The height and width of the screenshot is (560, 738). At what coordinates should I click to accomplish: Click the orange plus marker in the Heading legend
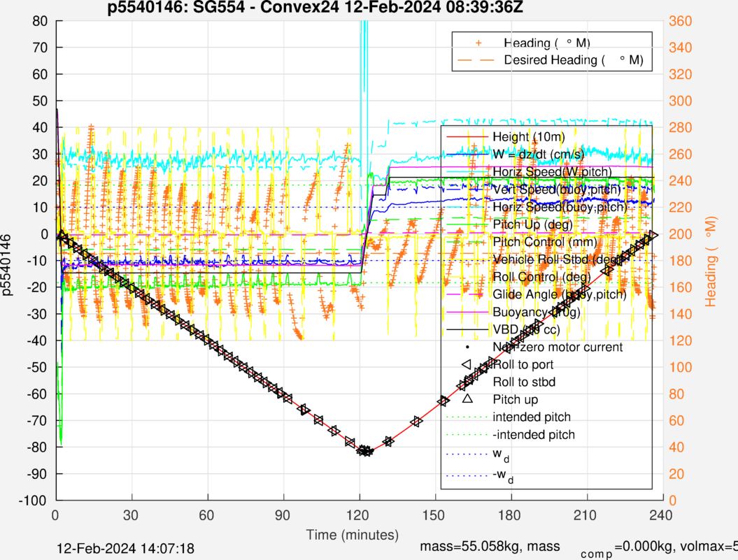[x=478, y=43]
